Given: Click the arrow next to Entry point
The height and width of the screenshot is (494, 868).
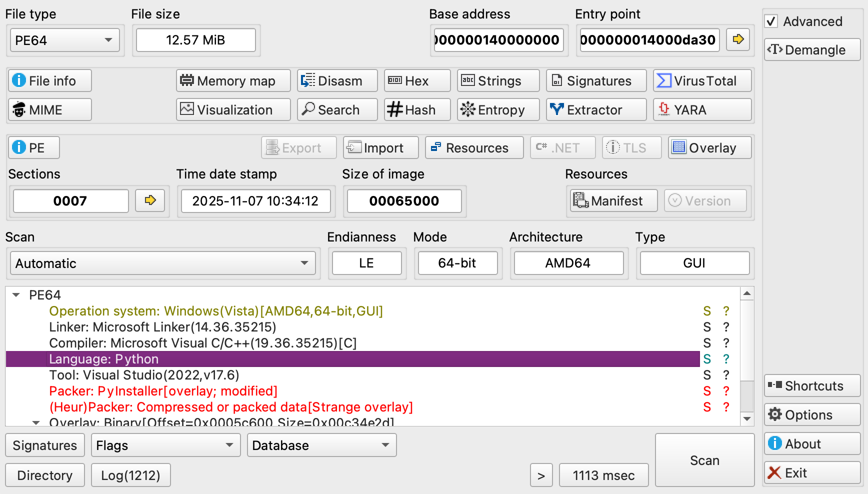Looking at the screenshot, I should tap(738, 39).
